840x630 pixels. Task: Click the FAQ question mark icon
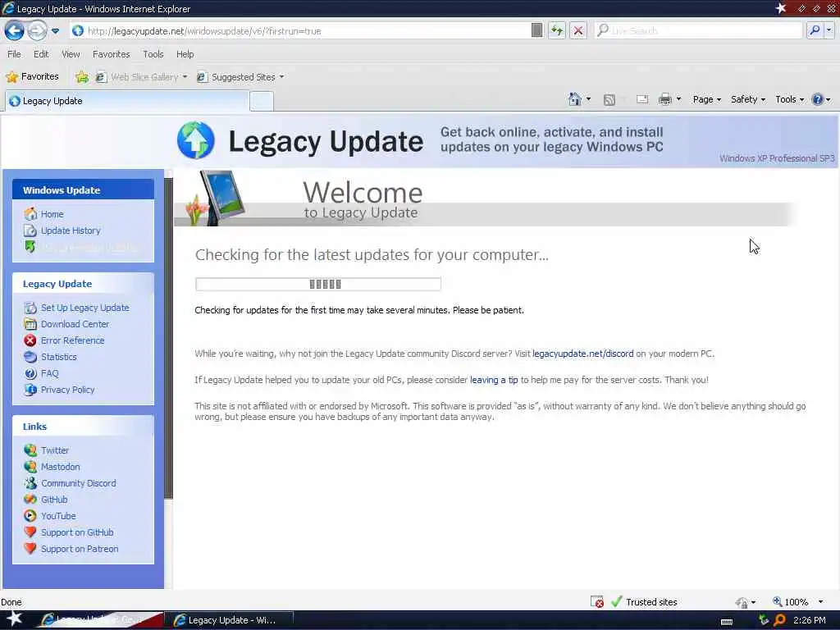point(30,373)
